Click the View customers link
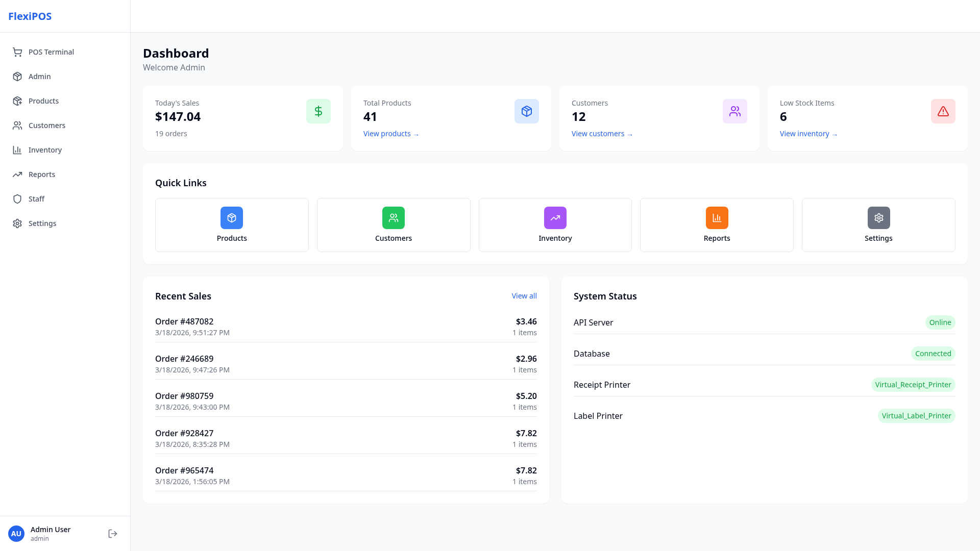980x551 pixels. click(601, 134)
